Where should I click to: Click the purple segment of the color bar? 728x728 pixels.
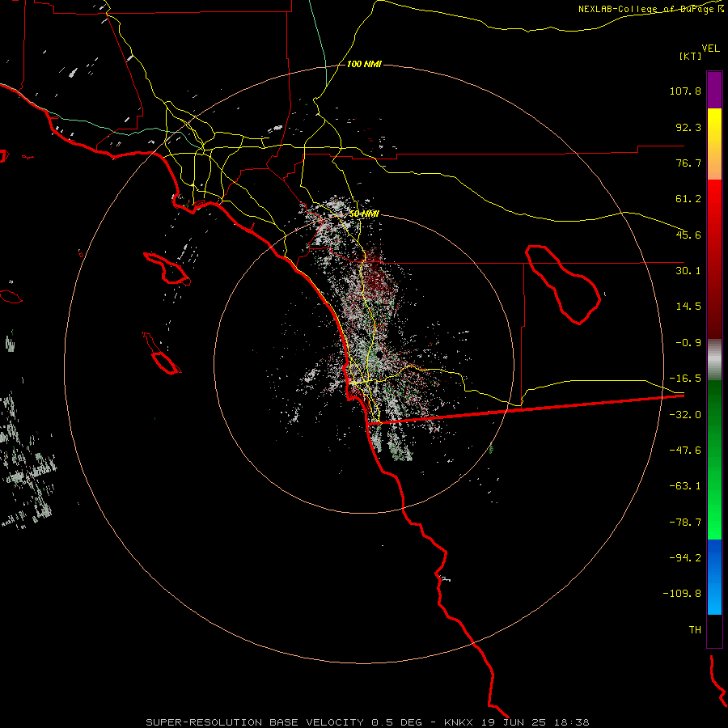[x=714, y=90]
